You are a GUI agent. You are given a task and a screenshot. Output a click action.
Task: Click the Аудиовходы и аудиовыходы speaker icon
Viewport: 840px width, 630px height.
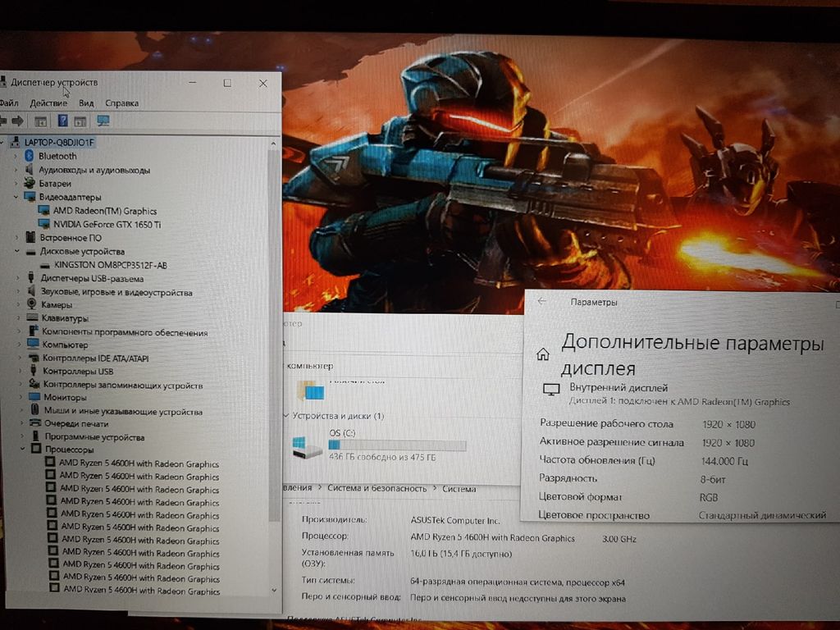click(30, 170)
